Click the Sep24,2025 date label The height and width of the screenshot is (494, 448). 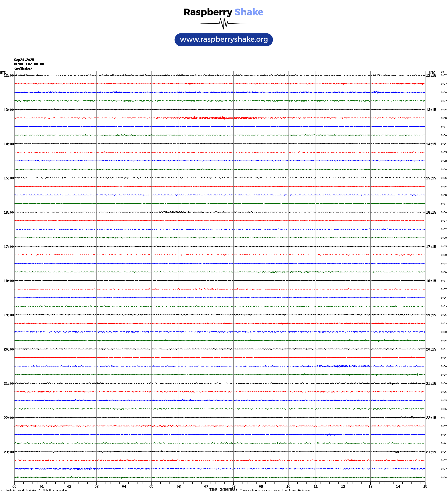[x=24, y=60]
